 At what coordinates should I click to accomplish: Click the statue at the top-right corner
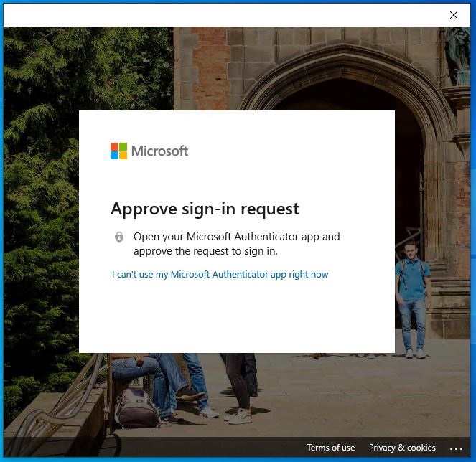coord(457,54)
